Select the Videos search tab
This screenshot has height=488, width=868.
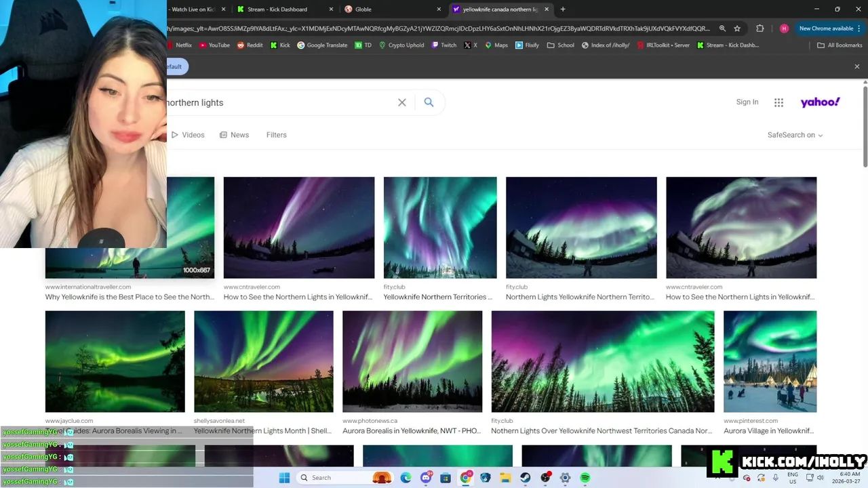(188, 135)
